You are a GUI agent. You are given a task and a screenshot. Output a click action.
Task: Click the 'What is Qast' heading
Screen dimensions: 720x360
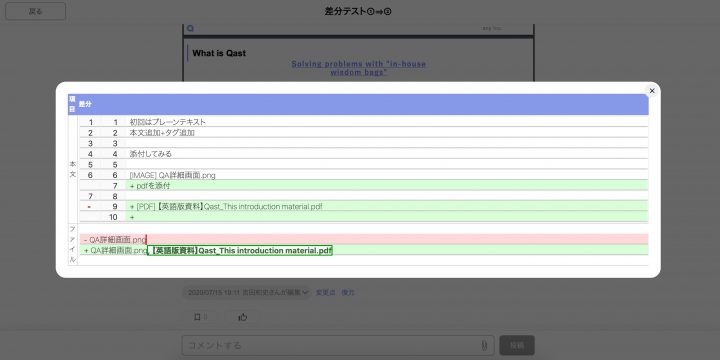pyautogui.click(x=219, y=53)
